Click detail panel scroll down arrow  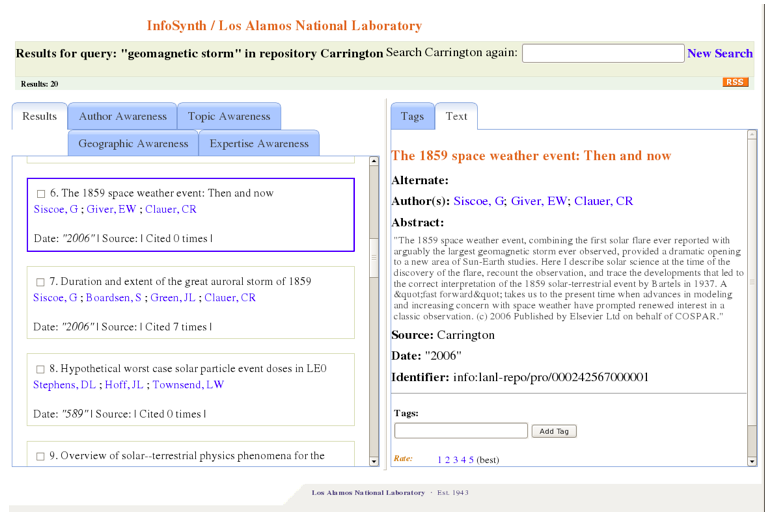point(752,462)
